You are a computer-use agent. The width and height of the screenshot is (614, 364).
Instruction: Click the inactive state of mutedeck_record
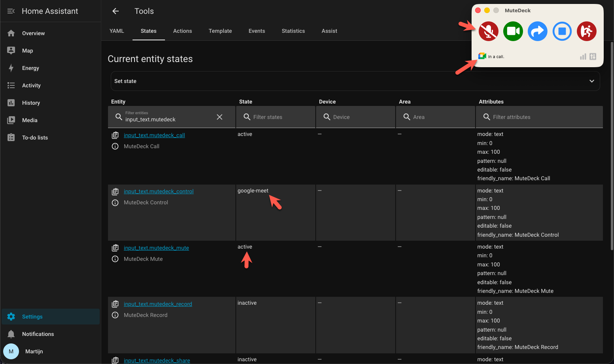(x=247, y=303)
